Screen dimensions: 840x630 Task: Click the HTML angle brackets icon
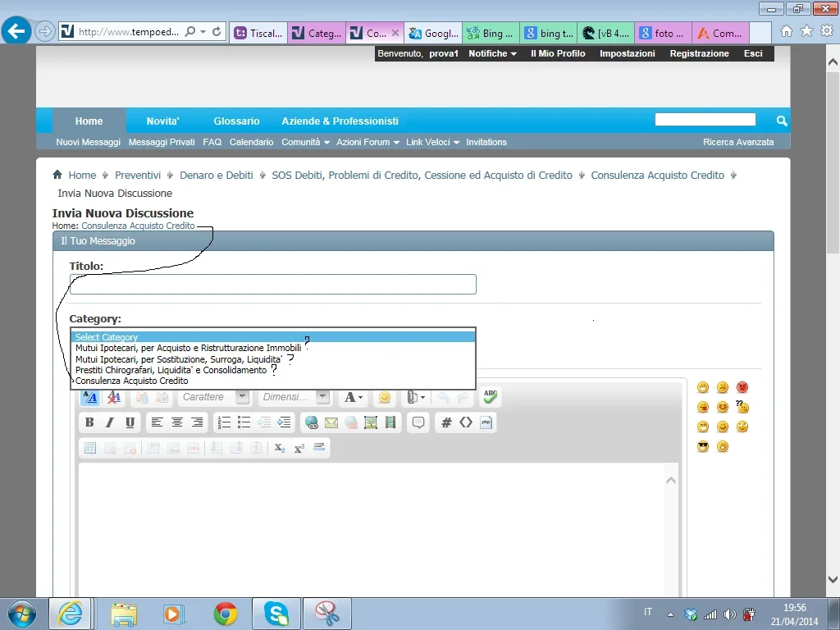pyautogui.click(x=466, y=422)
